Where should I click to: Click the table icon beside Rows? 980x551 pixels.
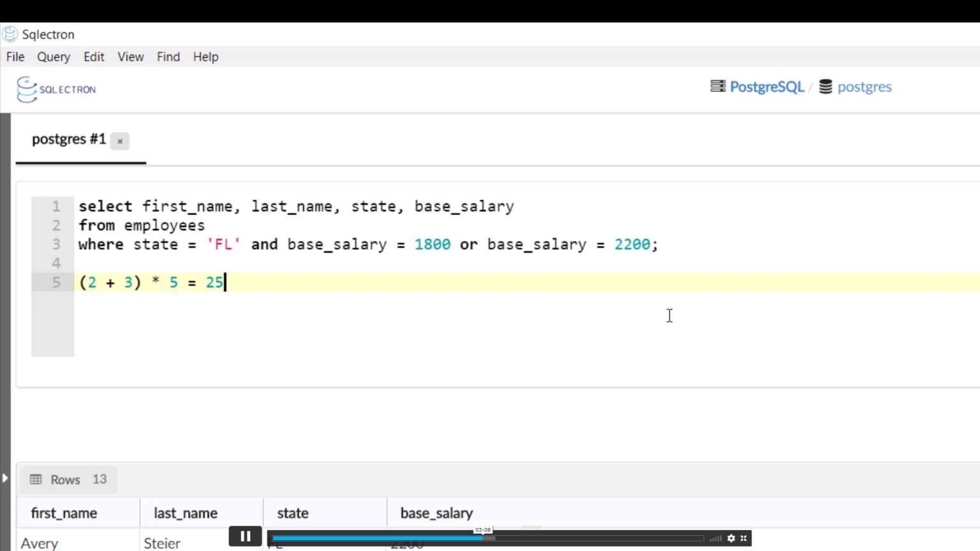[36, 480]
